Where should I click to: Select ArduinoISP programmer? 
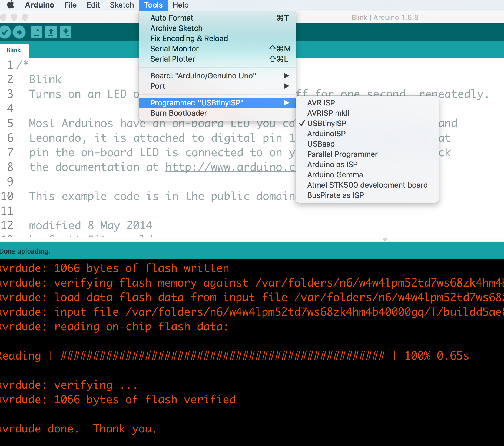tap(367, 134)
